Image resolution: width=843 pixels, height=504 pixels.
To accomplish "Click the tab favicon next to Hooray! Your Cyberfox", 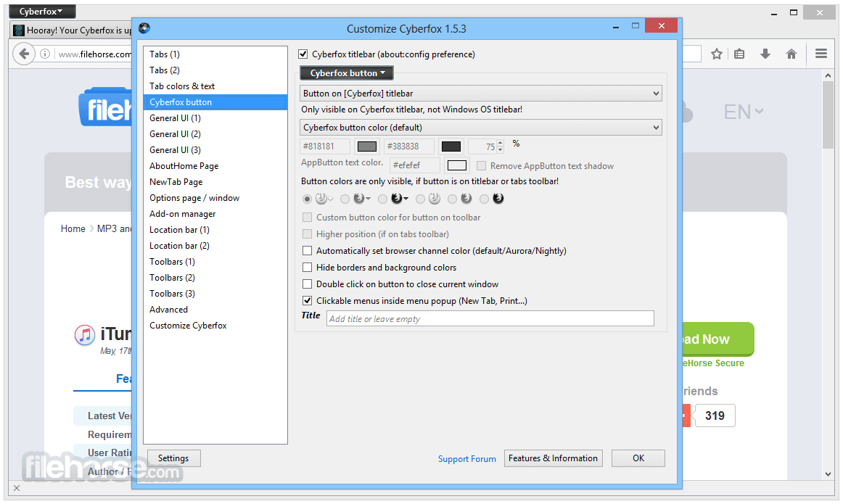I will (x=19, y=30).
